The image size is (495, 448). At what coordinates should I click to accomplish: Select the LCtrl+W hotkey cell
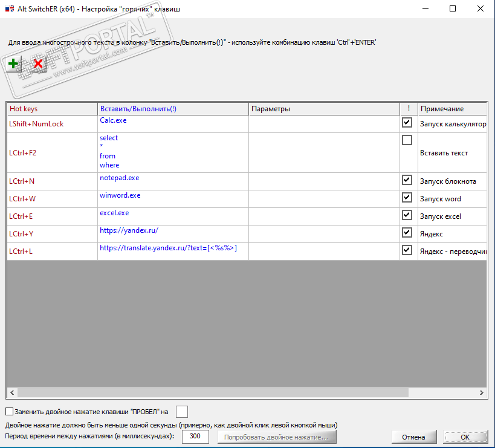[x=52, y=199]
